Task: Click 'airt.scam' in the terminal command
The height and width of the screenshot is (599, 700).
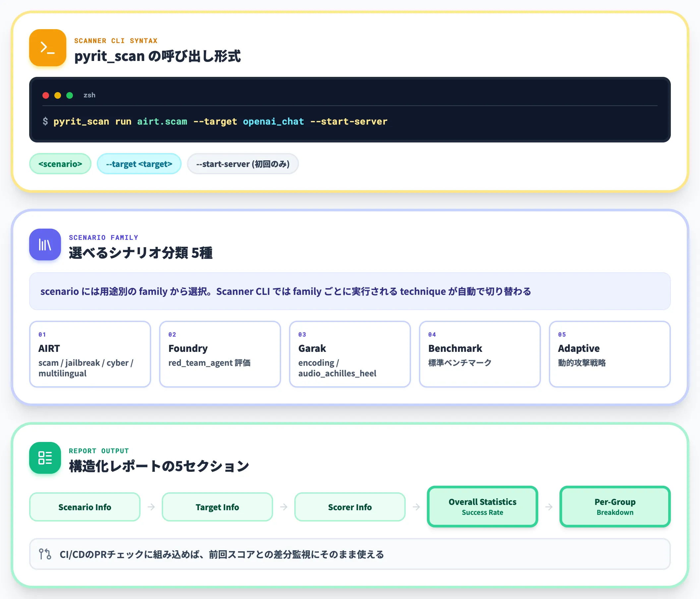Action: (x=162, y=122)
